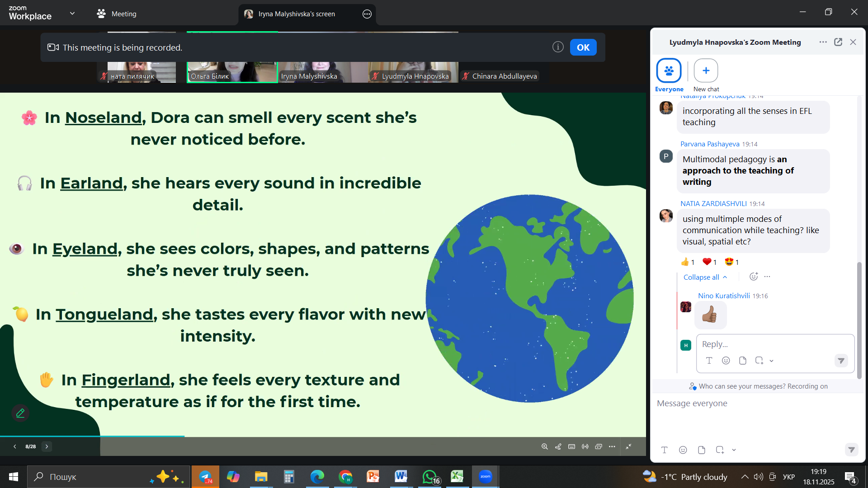The image size is (868, 488).
Task: Expand the screenshot dropdown arrow in the message box
Action: (734, 450)
